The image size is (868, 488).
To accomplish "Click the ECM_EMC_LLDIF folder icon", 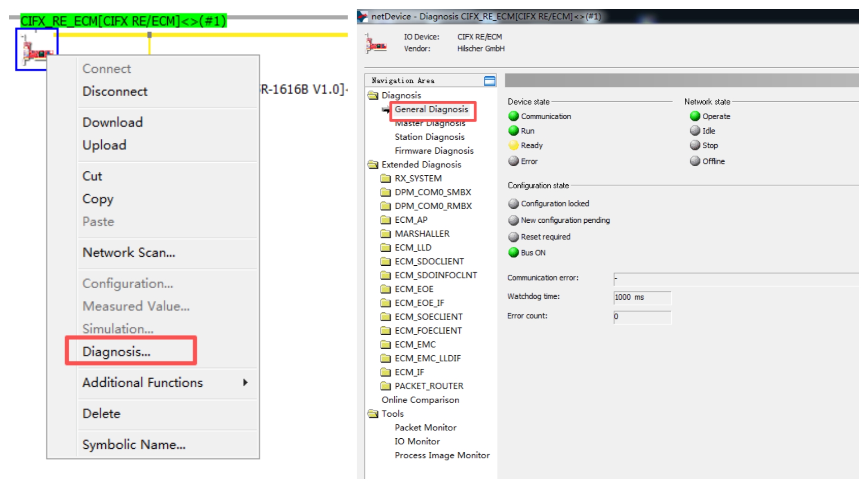I will coord(386,358).
